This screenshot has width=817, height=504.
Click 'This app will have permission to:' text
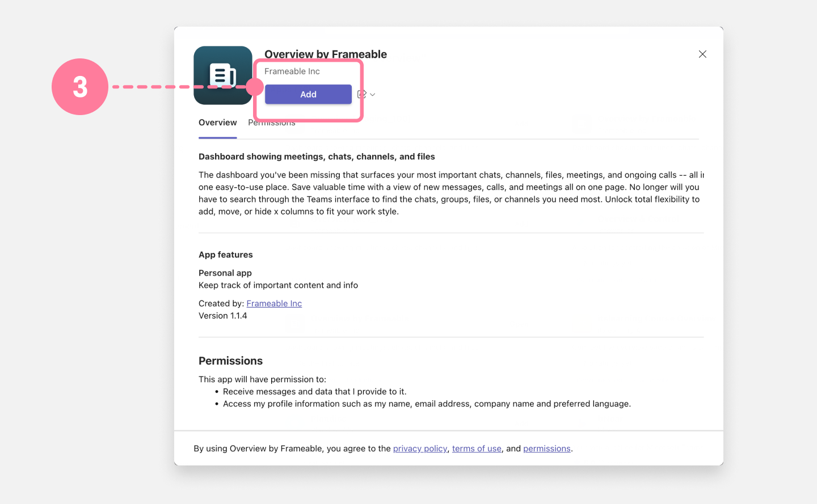pyautogui.click(x=262, y=379)
